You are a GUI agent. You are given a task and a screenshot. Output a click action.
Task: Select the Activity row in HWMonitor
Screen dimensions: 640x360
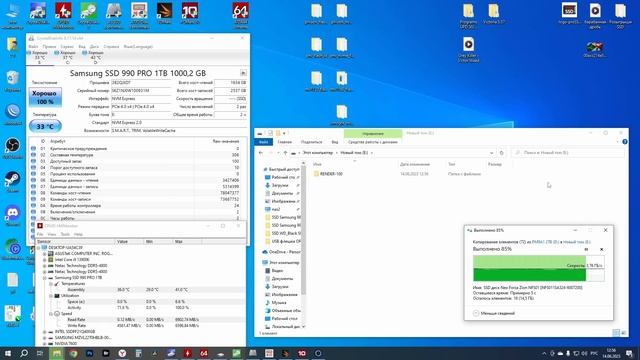141,307
